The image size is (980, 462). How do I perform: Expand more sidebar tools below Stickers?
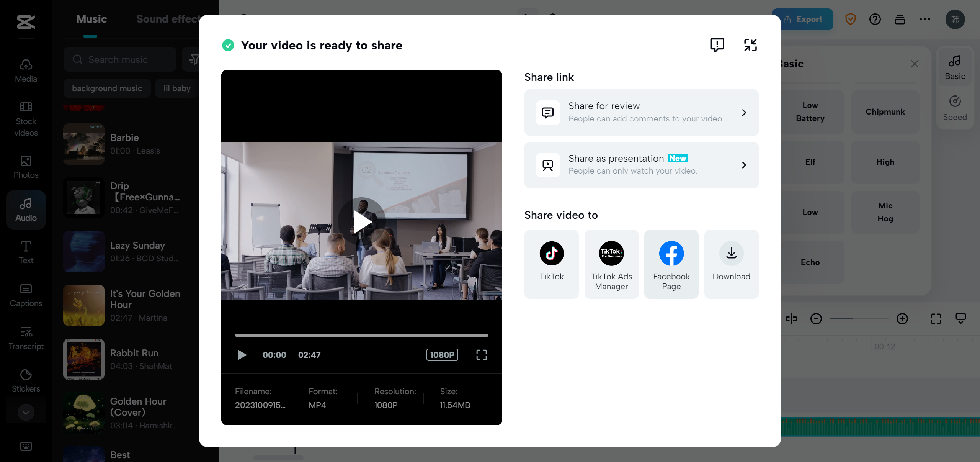point(26,412)
